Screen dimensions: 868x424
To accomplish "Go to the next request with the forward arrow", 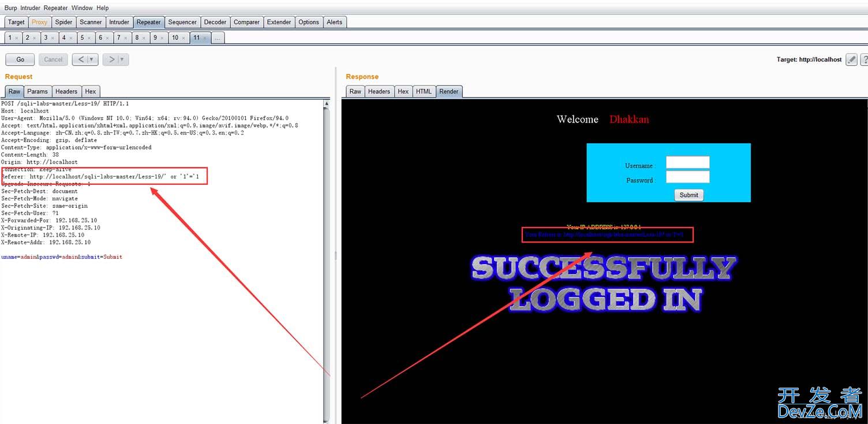I will (x=112, y=59).
